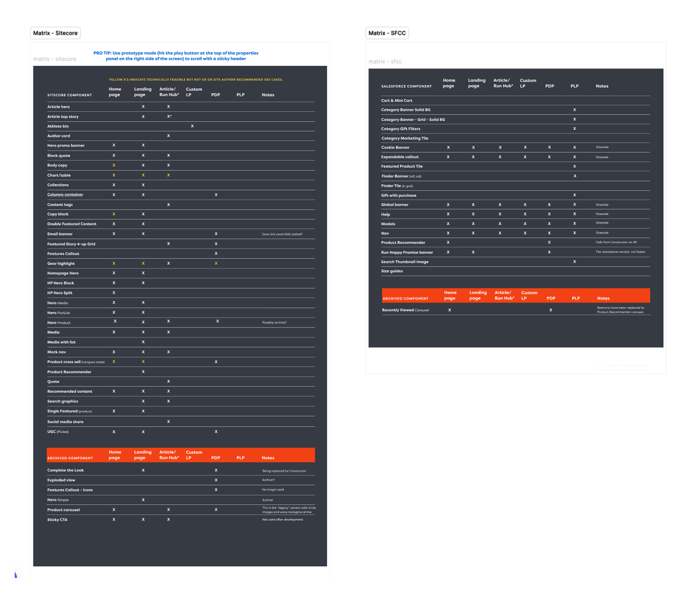700x594 pixels.
Task: Click the yellow X's feasibility note text
Action: click(195, 80)
